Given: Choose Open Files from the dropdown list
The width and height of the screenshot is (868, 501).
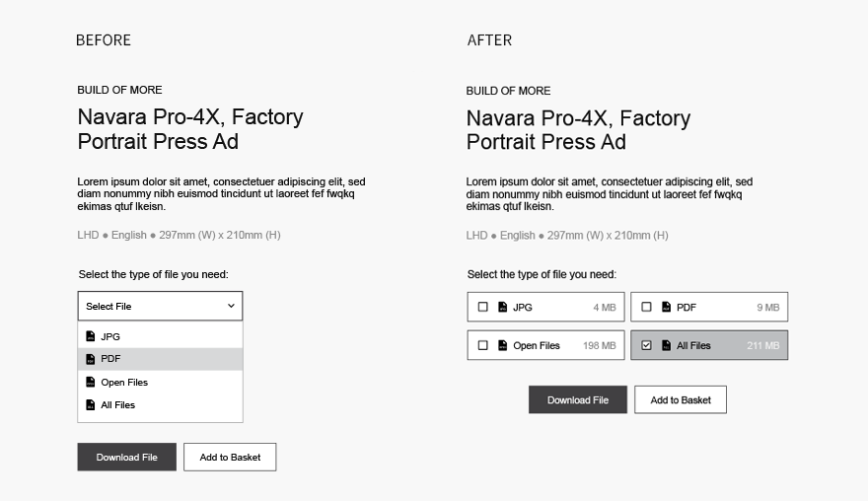Looking at the screenshot, I should coord(160,382).
